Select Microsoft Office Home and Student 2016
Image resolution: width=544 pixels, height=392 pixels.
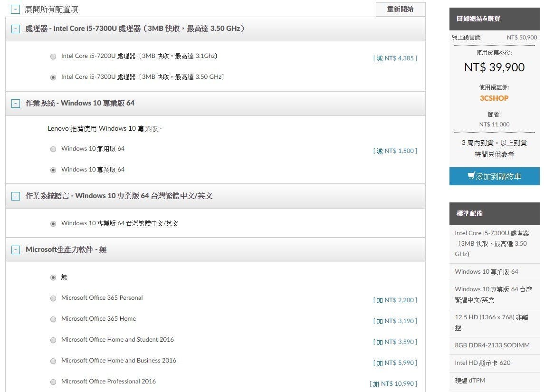(x=53, y=340)
